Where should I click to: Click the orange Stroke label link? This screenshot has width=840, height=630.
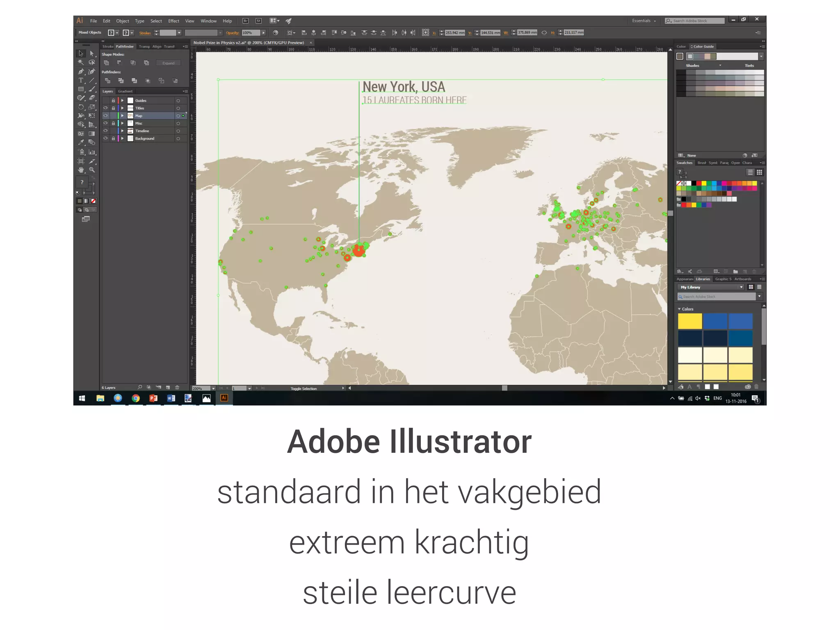[145, 33]
